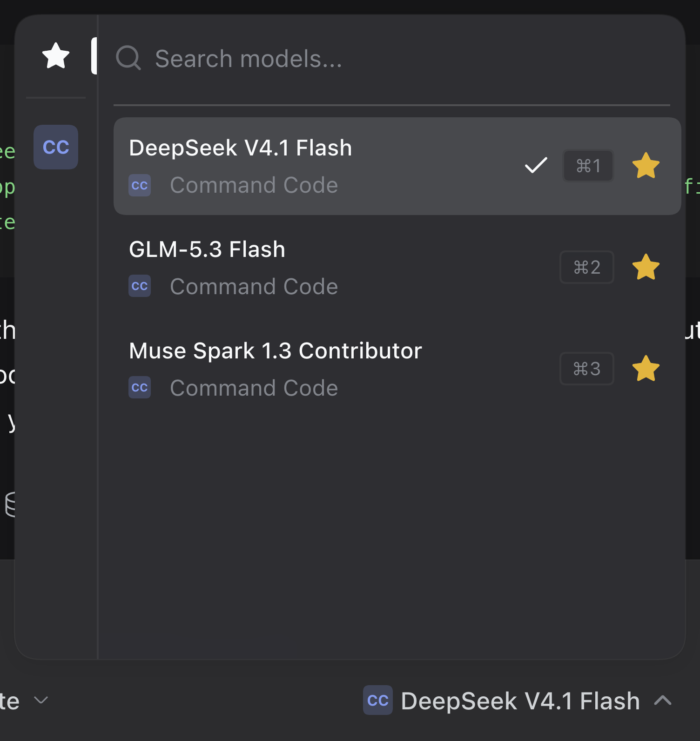Unfavorite Muse Spark 1.3 Contributor star

pos(646,369)
